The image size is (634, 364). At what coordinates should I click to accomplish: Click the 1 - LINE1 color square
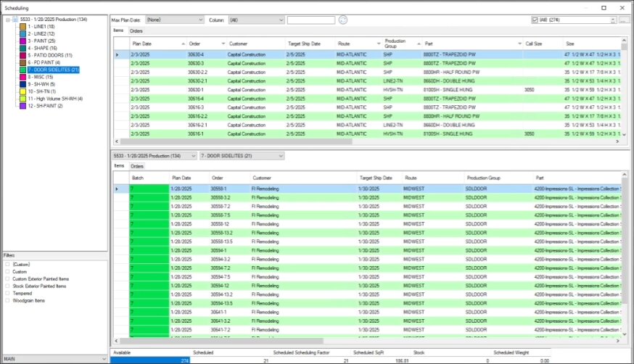coord(23,27)
